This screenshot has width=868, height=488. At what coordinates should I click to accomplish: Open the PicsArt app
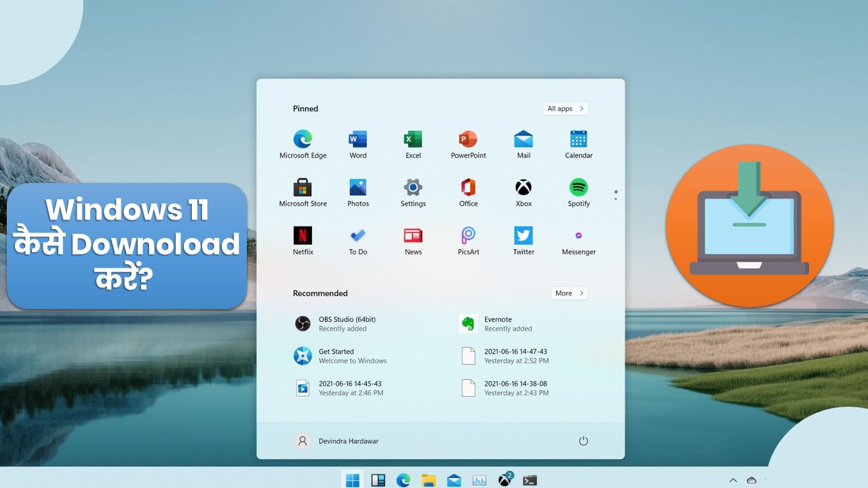point(468,241)
